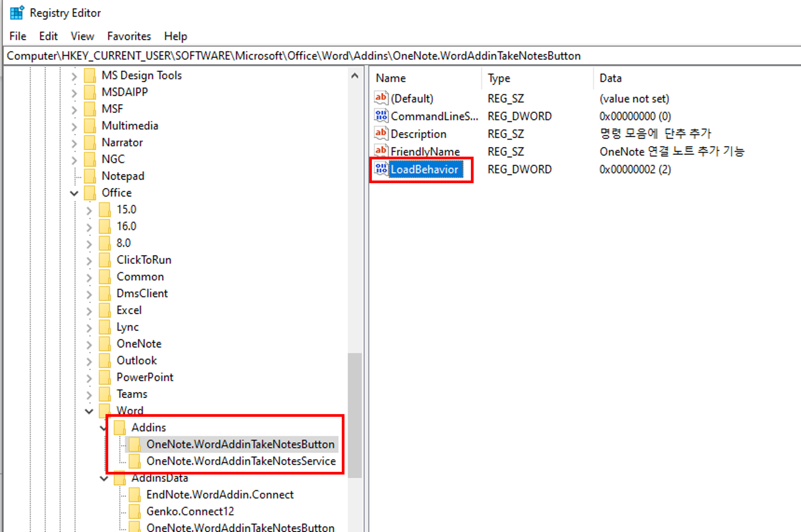Expand the 16.0 key
Viewport: 801px width, 532px height.
89,227
